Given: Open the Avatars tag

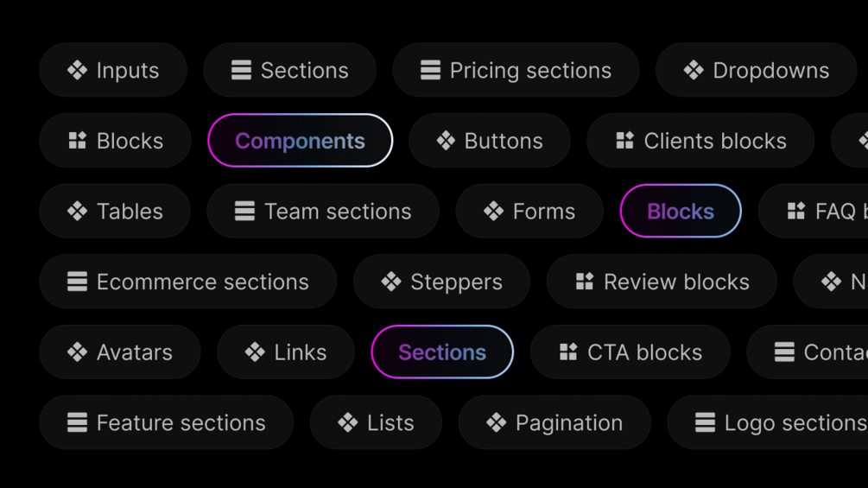Looking at the screenshot, I should (119, 352).
